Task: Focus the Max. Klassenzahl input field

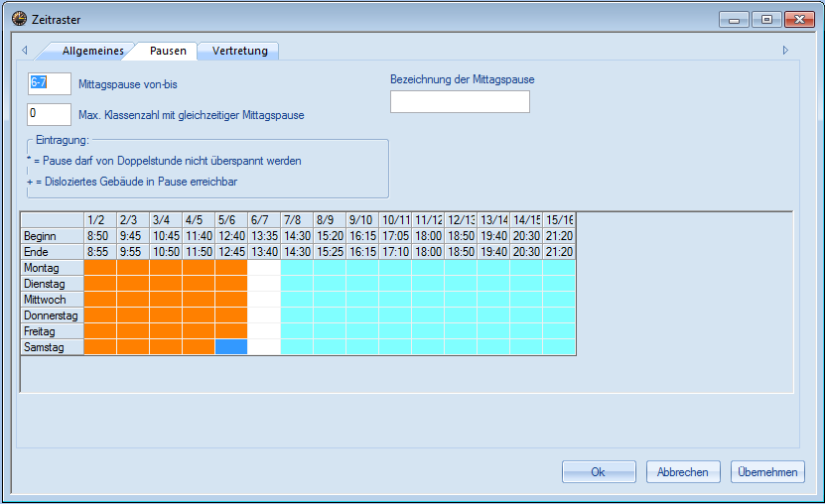Action: tap(50, 114)
